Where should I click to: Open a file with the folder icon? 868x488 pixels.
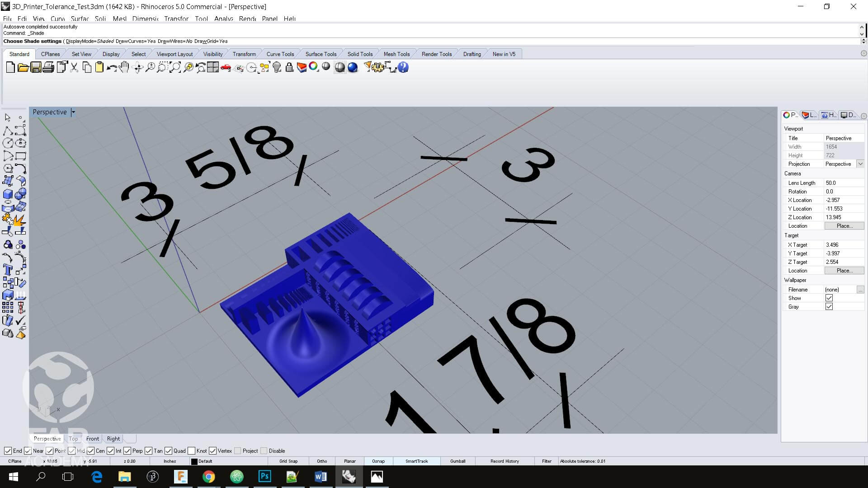coord(23,68)
